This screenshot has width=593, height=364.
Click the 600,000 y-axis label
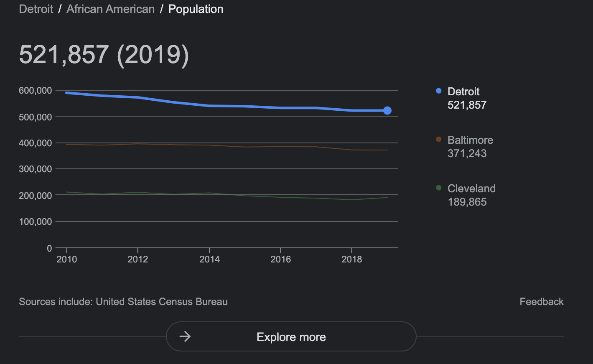[36, 91]
